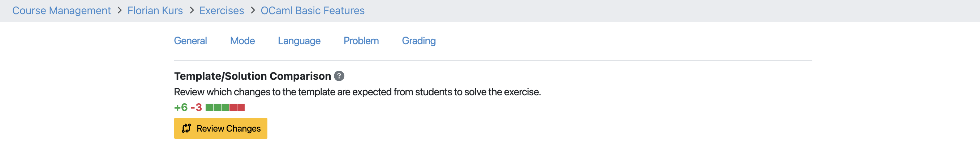Click the chevron before OCaml Basic Features
980x145 pixels.
point(253,10)
